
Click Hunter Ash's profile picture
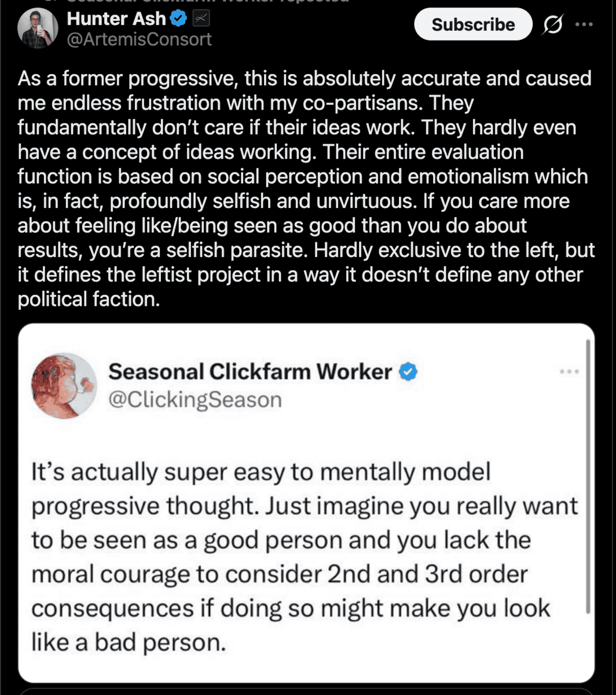click(x=38, y=28)
